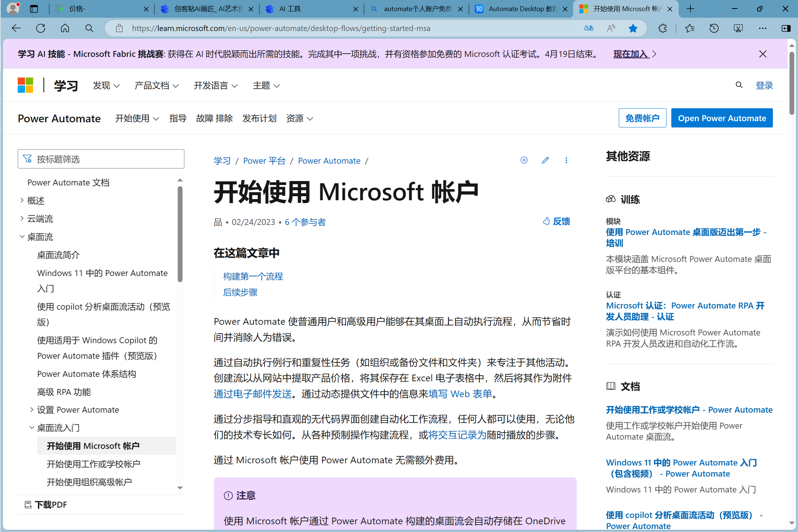Screen dimensions: 798x532
Task: Click the 按标题筛选 filter field
Action: 101,159
